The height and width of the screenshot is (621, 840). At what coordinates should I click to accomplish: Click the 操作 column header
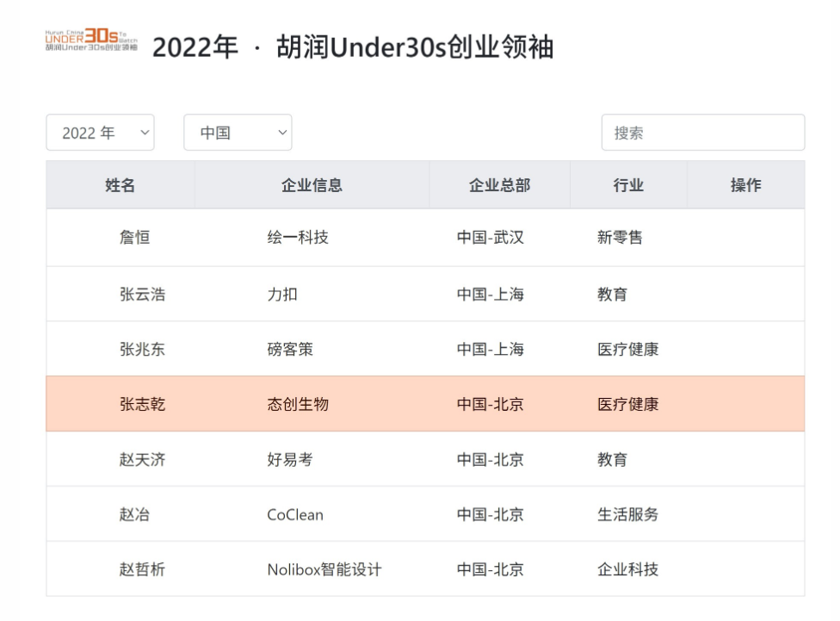click(x=745, y=185)
